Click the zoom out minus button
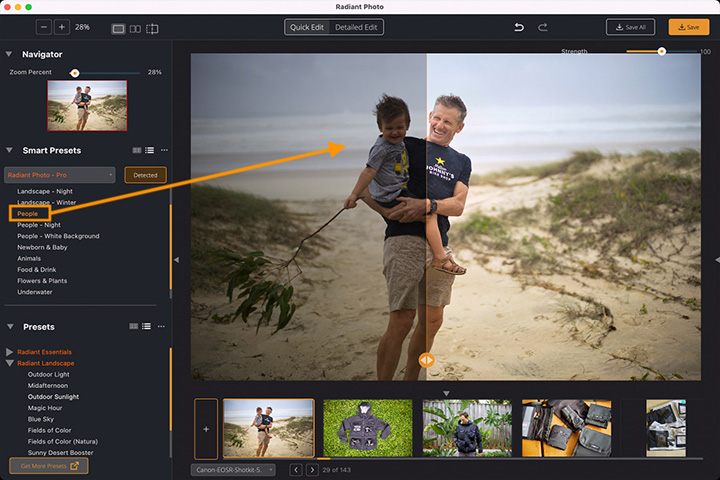 [44, 27]
